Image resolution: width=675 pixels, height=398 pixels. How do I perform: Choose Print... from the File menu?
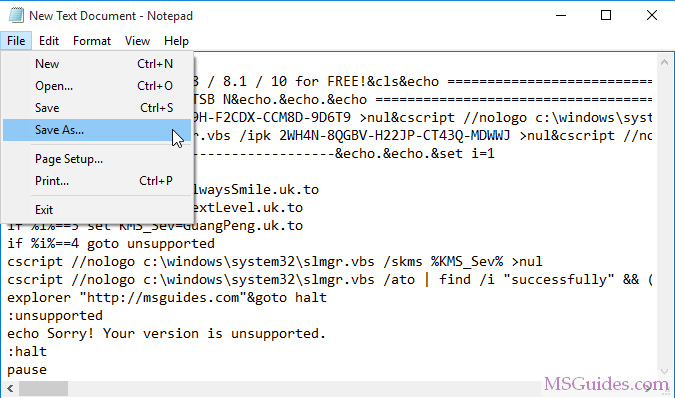click(97, 181)
